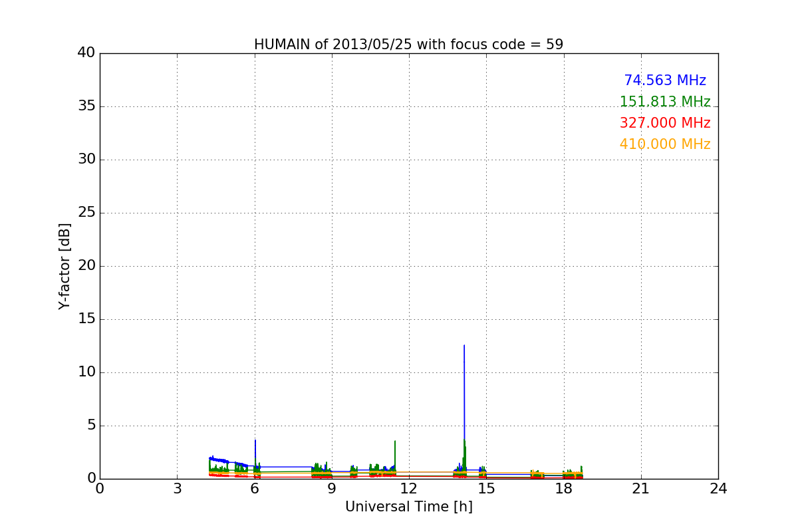Select the 327.000 MHz legend label
This screenshot has width=798, height=532.
coord(665,123)
